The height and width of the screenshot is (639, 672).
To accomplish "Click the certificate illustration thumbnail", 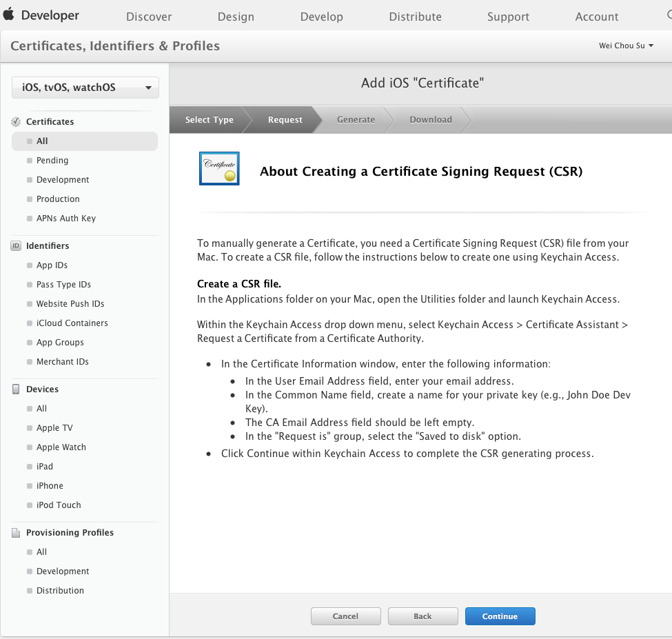I will [x=219, y=168].
